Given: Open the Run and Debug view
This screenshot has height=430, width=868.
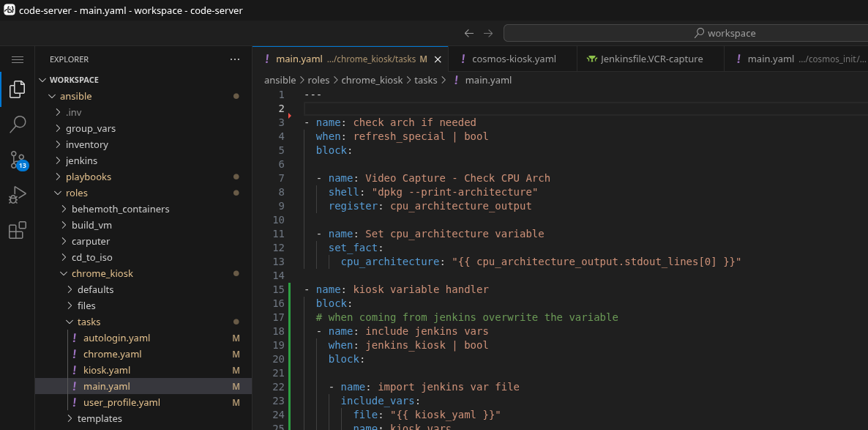Looking at the screenshot, I should [x=18, y=195].
